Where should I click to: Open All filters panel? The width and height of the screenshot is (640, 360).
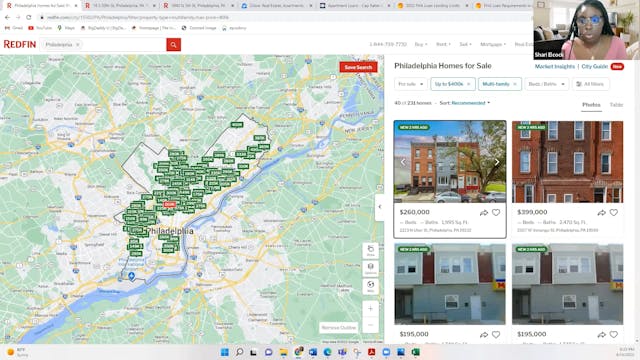click(x=590, y=84)
